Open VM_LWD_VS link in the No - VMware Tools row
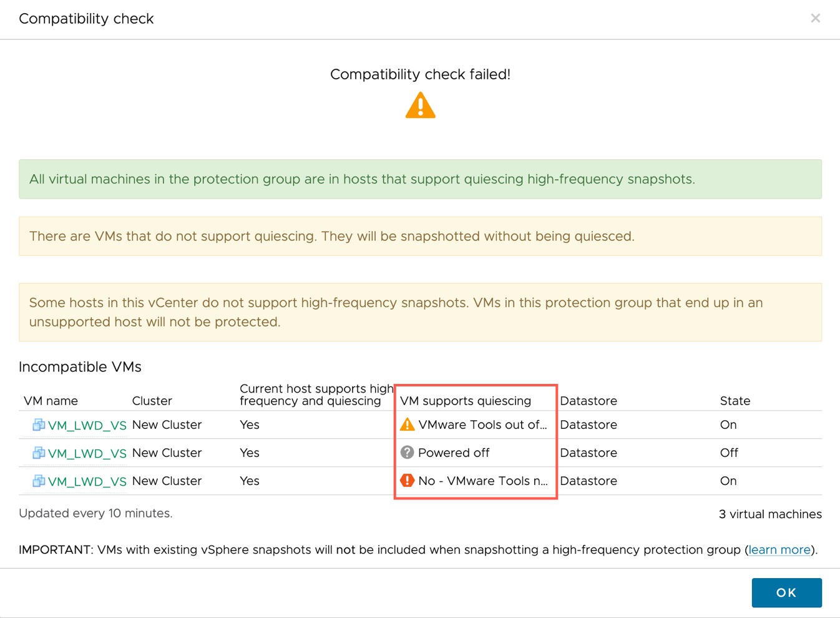 pos(87,482)
